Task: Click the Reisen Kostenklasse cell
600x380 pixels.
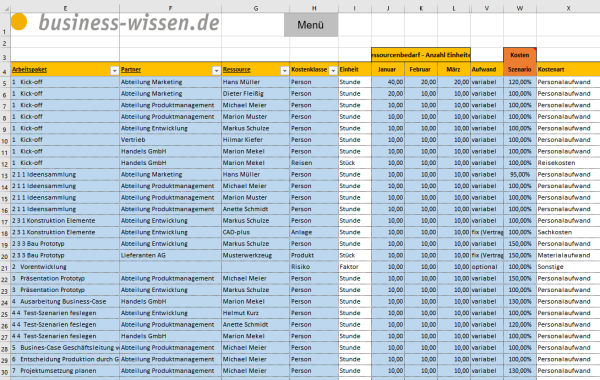Action: click(314, 163)
